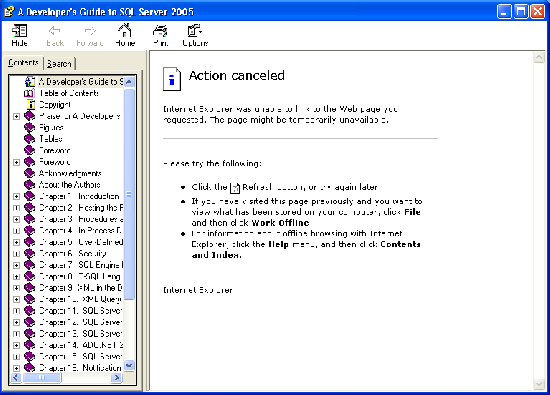Click the content pane scroll-down arrow
Screen dimensions: 550x395
[539, 384]
